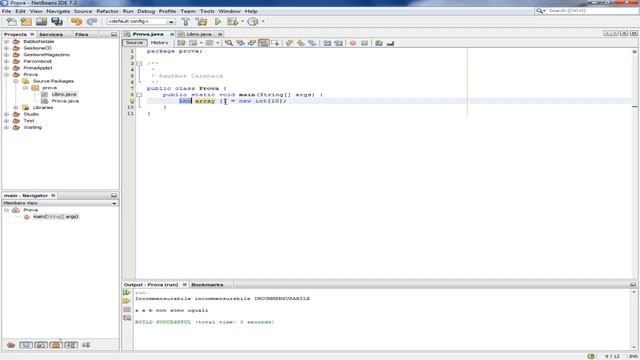Switch to the Services tab

[51, 35]
